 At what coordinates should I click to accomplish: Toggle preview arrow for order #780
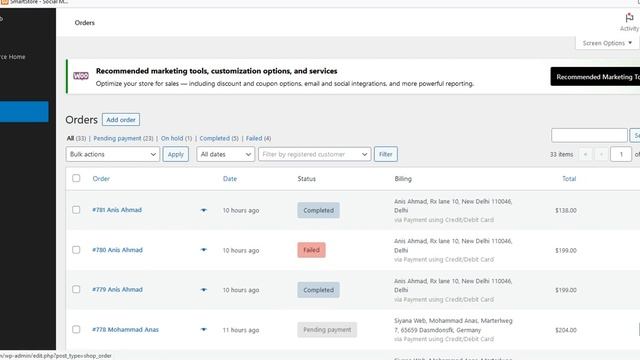(x=204, y=250)
